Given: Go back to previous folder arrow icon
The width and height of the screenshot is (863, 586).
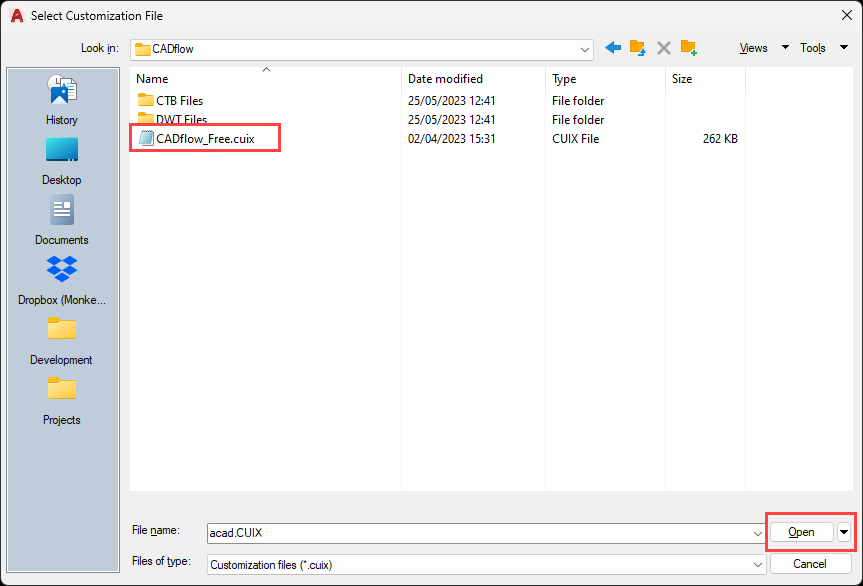Looking at the screenshot, I should click(x=613, y=48).
